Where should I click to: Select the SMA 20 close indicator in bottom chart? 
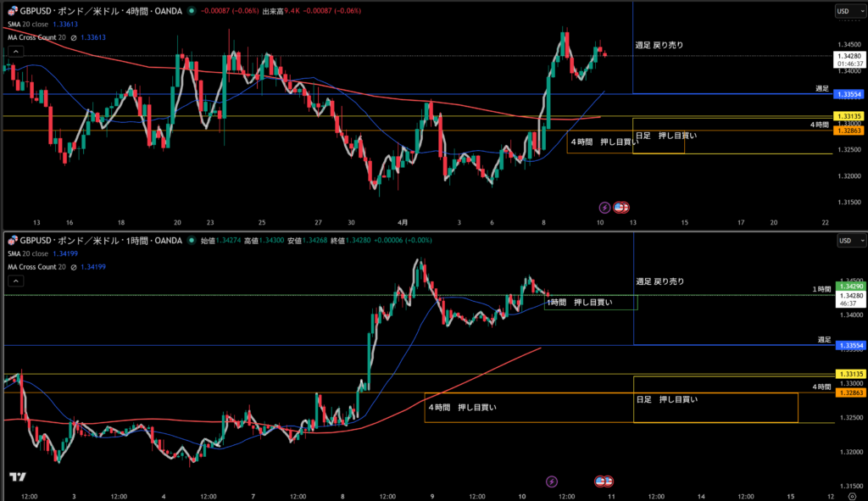click(x=31, y=254)
